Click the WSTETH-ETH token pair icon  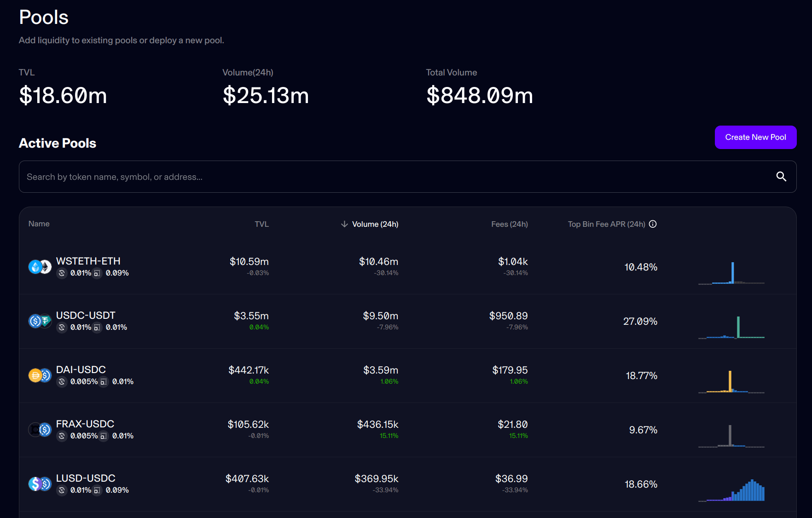click(40, 267)
